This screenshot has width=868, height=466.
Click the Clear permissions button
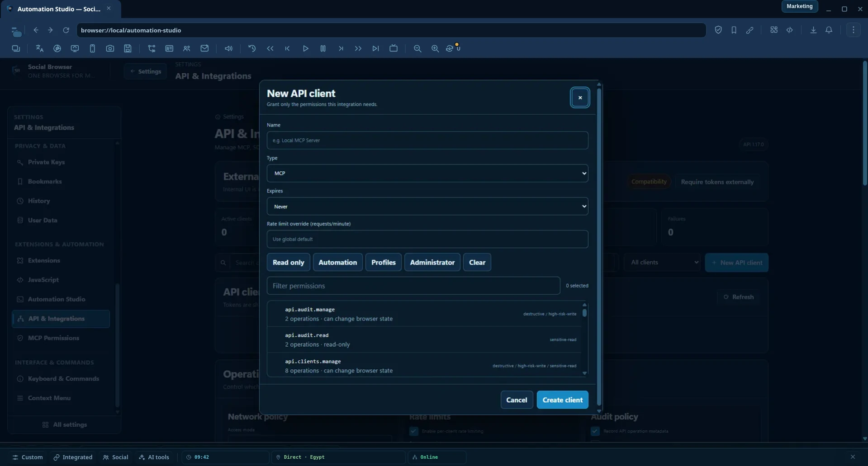pos(477,262)
